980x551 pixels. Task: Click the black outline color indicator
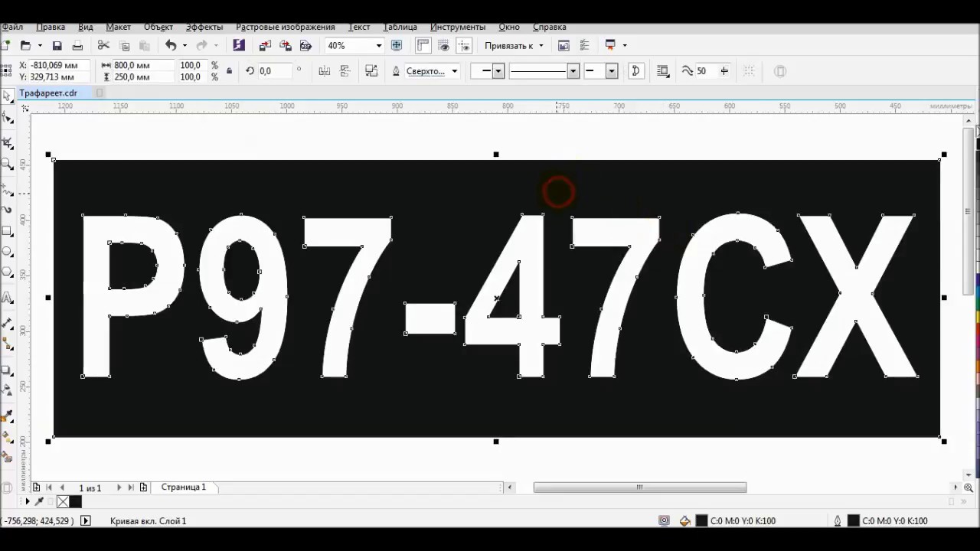pos(853,521)
